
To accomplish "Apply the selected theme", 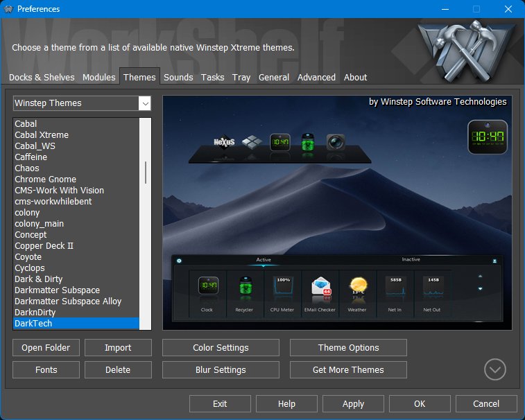I will click(x=353, y=404).
